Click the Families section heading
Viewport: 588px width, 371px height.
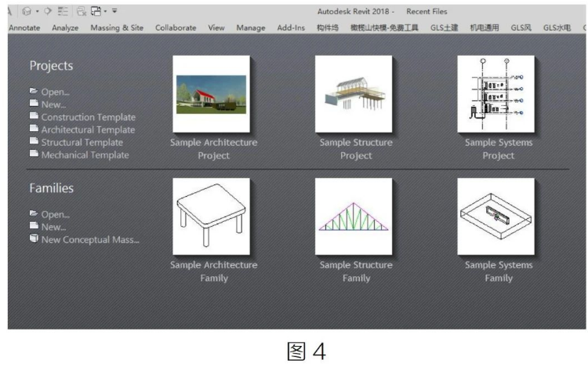coord(52,188)
